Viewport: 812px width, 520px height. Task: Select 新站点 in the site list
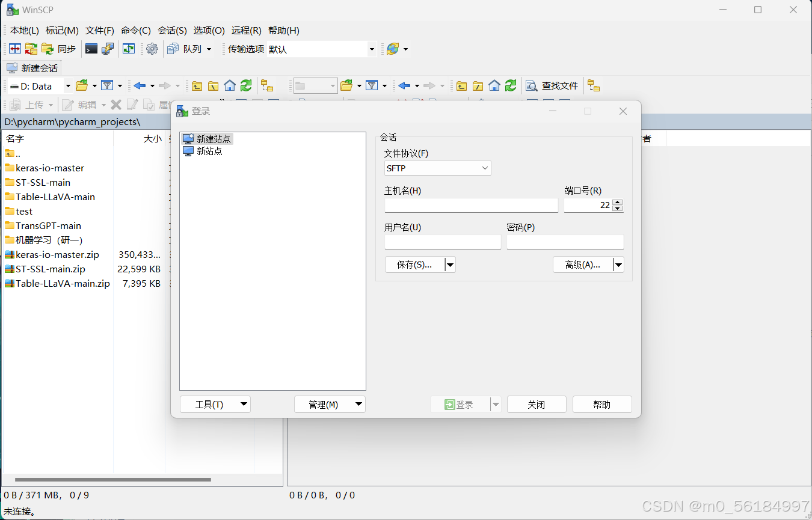[203, 151]
